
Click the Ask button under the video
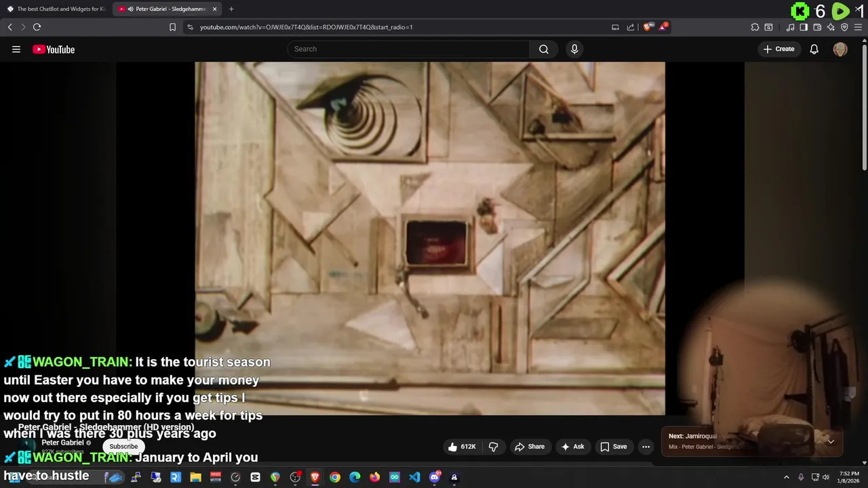click(573, 447)
